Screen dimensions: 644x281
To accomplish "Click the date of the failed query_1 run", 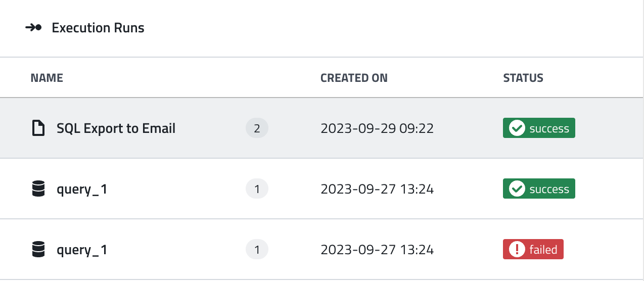I will click(377, 250).
